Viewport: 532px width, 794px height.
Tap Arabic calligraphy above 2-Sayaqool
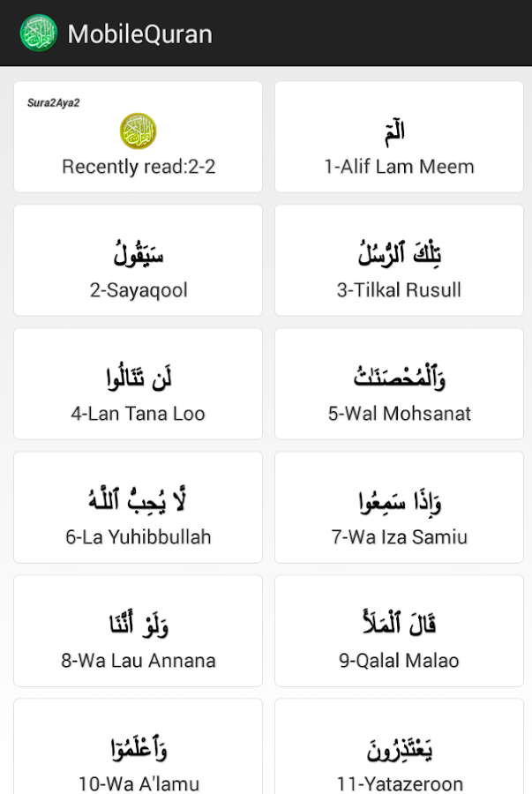[x=139, y=255]
